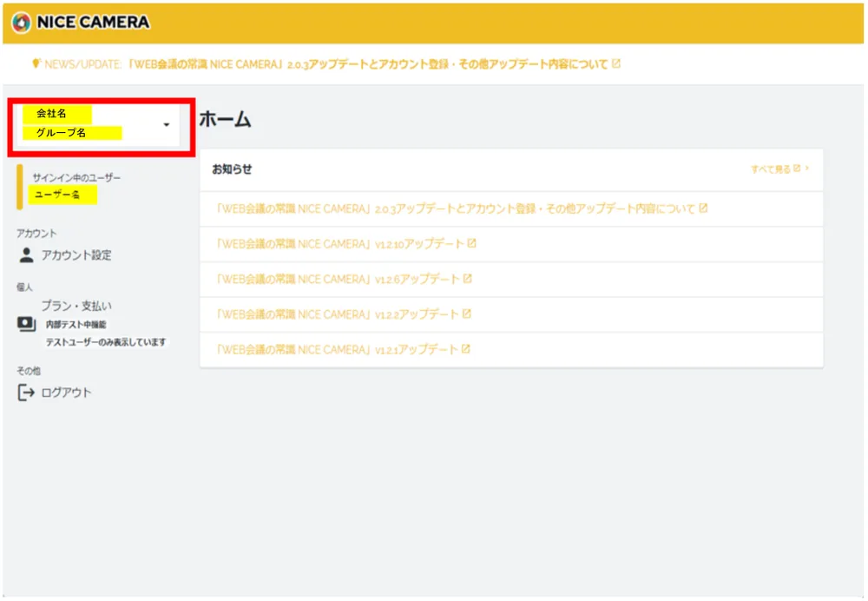The height and width of the screenshot is (601, 868).
Task: Open プラン・支払い menu item
Action: pos(76,306)
